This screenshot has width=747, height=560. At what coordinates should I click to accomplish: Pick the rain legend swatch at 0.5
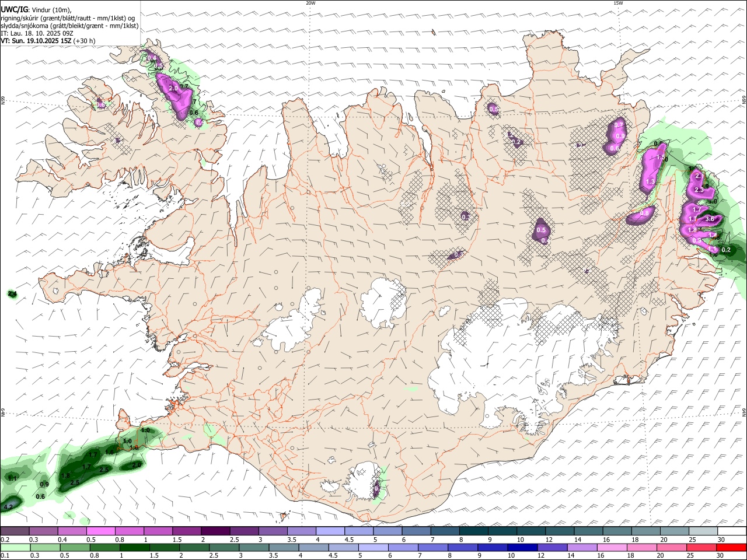[75, 547]
